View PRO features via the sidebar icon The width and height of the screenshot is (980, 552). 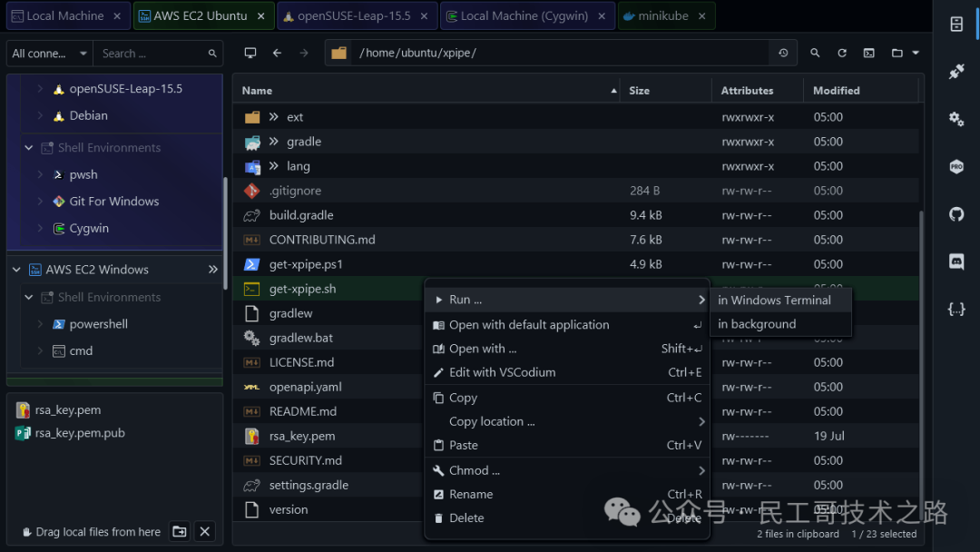tap(955, 166)
